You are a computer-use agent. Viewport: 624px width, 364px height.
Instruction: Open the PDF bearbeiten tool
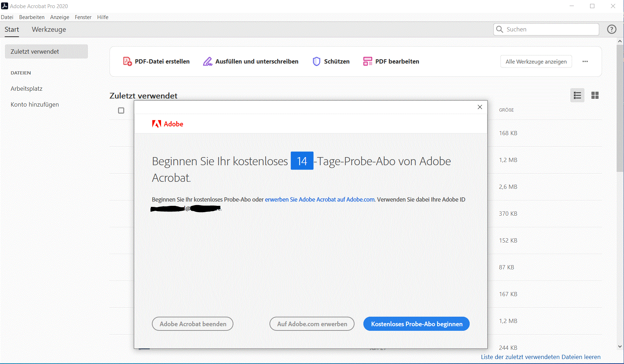coord(391,61)
